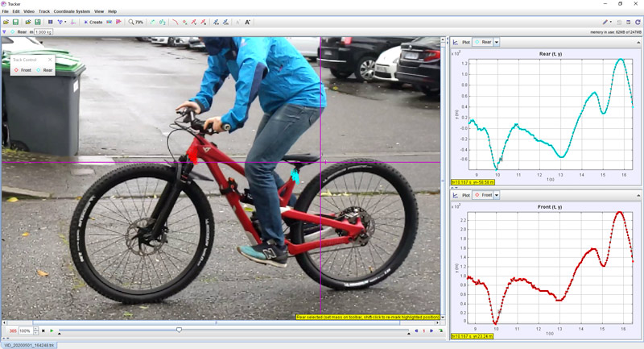
Task: Toggle autotracker icon
Action: click(118, 23)
